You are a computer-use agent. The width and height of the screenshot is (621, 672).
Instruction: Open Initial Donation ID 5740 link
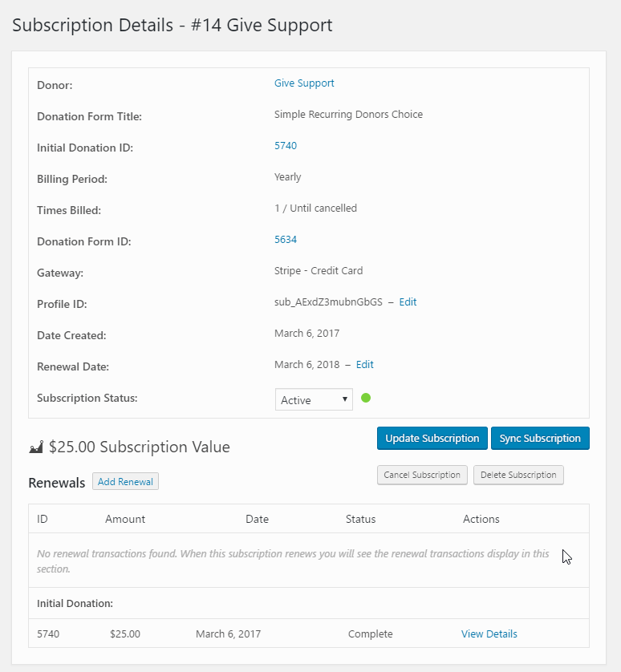click(286, 146)
